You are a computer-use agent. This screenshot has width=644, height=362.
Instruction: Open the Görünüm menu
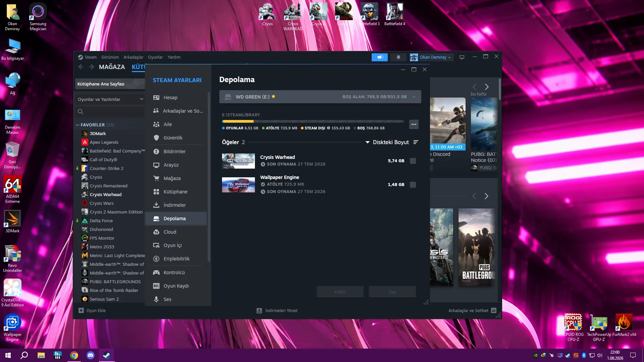coord(110,57)
